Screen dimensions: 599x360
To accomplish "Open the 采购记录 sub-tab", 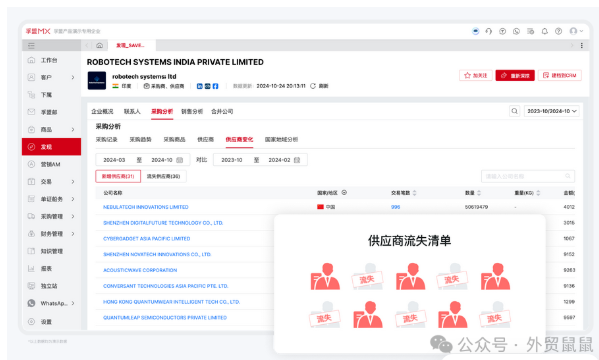I will [x=107, y=139].
